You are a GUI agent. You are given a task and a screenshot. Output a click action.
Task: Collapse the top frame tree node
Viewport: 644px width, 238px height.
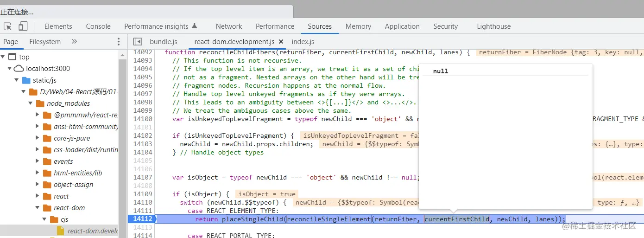click(3, 57)
